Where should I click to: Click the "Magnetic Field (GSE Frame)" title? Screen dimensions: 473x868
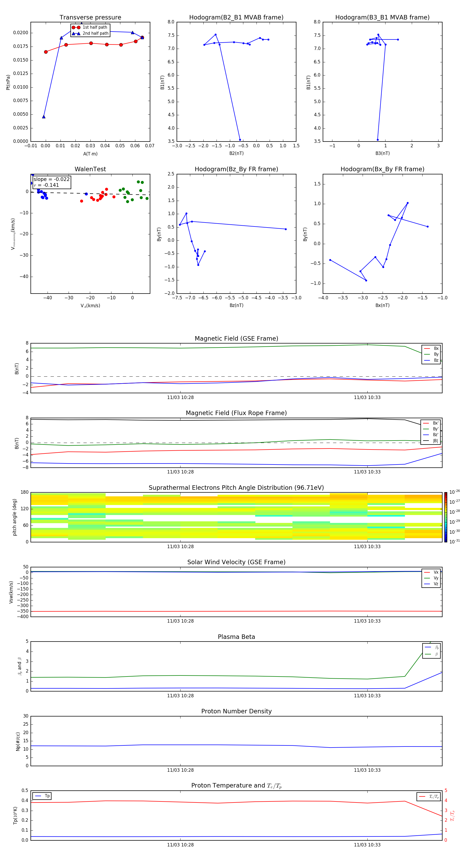coord(236,339)
